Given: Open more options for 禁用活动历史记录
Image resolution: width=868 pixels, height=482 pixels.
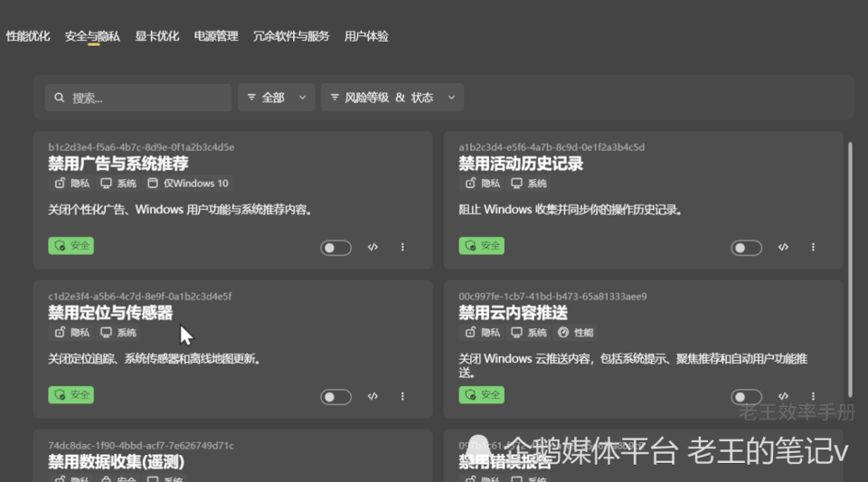Looking at the screenshot, I should [813, 248].
